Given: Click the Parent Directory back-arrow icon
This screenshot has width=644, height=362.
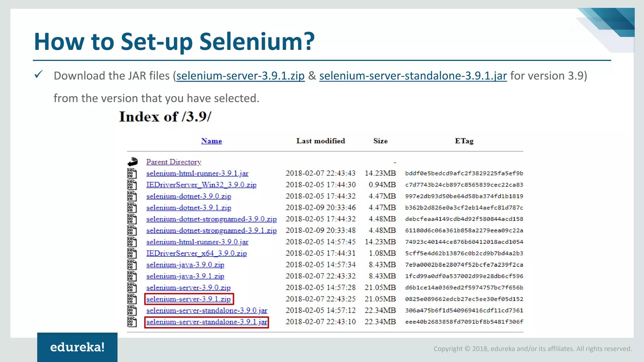Looking at the screenshot, I should pyautogui.click(x=132, y=162).
